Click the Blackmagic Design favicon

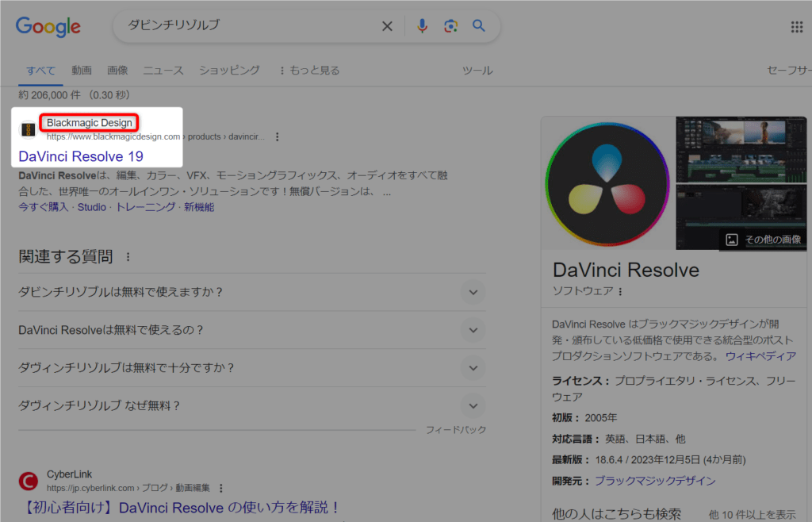tap(29, 129)
